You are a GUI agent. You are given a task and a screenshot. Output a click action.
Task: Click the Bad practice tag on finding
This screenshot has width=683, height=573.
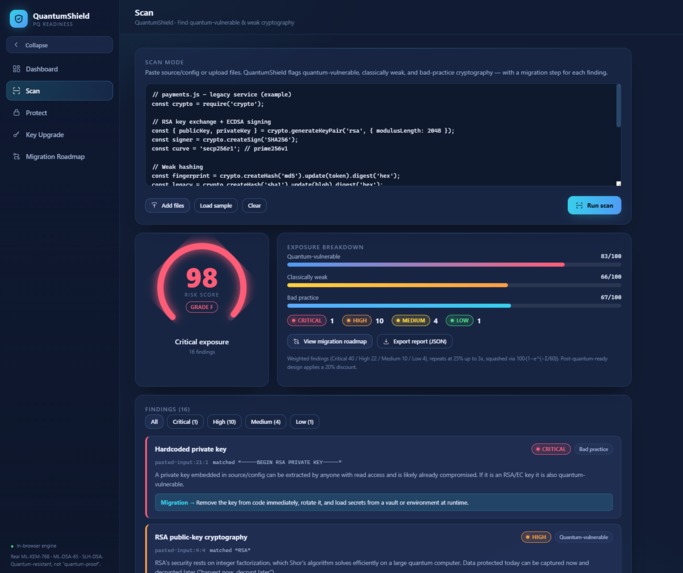tap(593, 449)
